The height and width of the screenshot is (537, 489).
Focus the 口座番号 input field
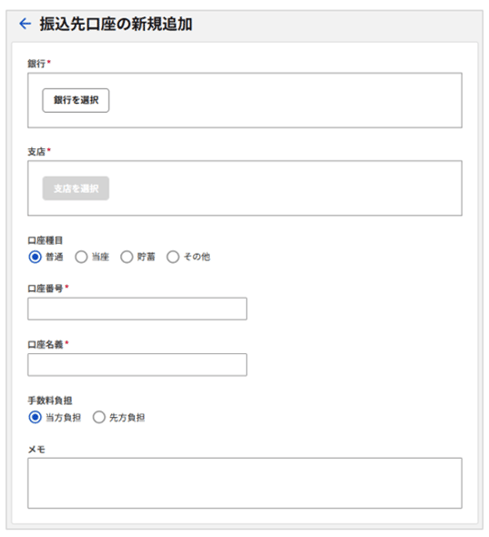[x=137, y=309]
